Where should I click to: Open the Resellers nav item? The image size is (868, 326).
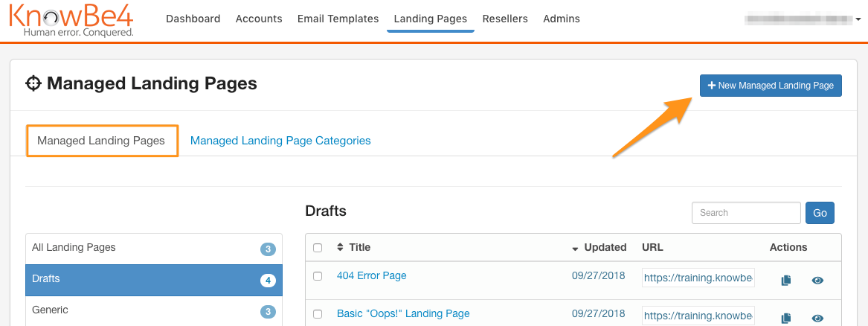(x=506, y=19)
